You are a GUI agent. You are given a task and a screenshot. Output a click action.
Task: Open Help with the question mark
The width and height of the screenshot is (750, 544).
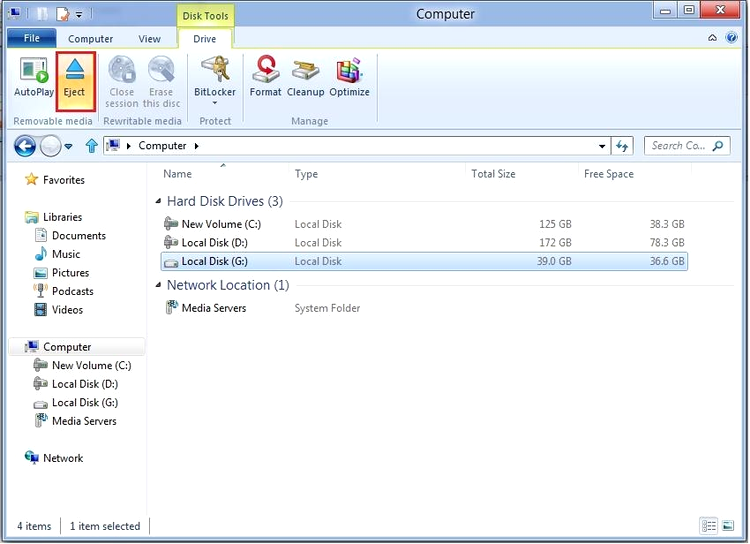[x=731, y=38]
